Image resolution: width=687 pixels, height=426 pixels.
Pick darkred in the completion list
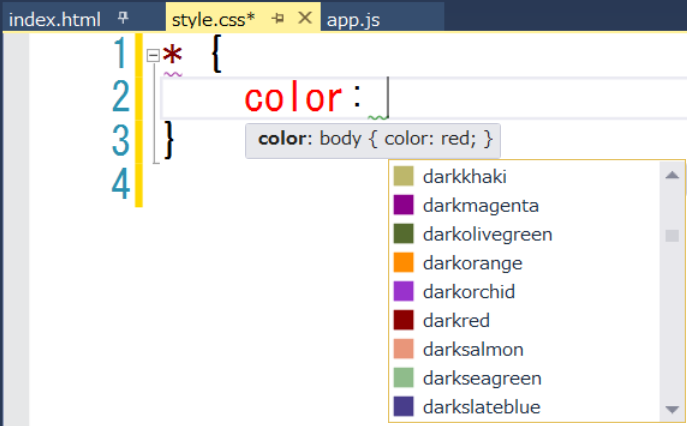(x=455, y=322)
